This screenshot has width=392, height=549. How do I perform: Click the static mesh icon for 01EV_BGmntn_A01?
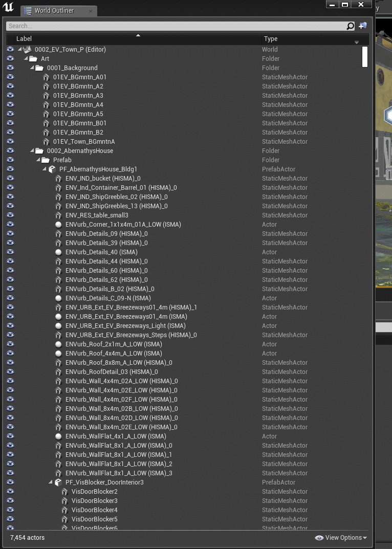[x=46, y=77]
